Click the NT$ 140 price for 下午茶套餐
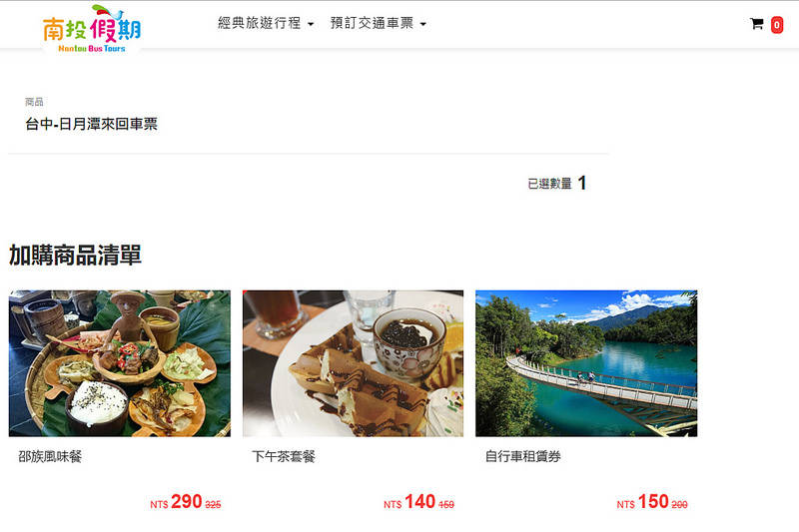Screen dimensions: 799x532 tap(418, 502)
